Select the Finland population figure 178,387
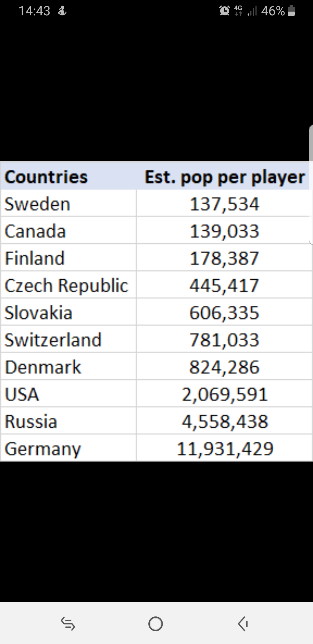This screenshot has width=313, height=644. coord(225,258)
